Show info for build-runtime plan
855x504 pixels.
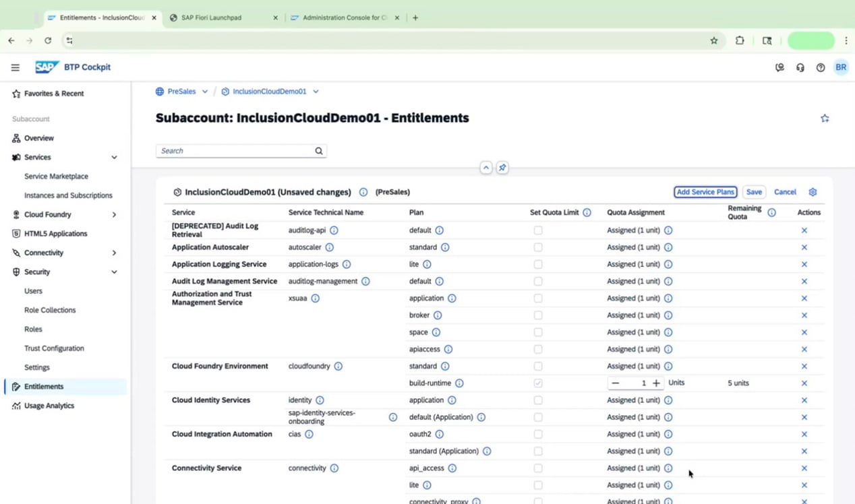459,383
